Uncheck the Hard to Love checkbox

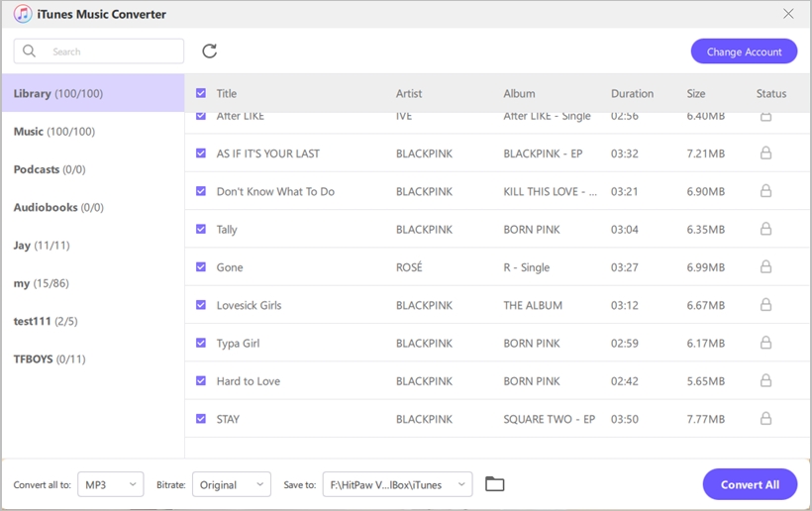coord(201,380)
